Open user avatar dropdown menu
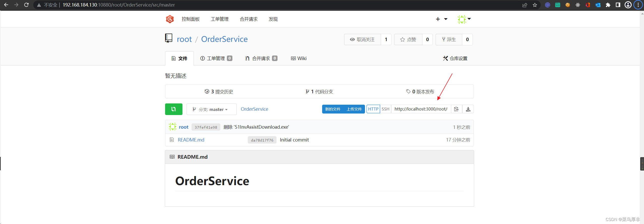644x224 pixels. point(464,19)
